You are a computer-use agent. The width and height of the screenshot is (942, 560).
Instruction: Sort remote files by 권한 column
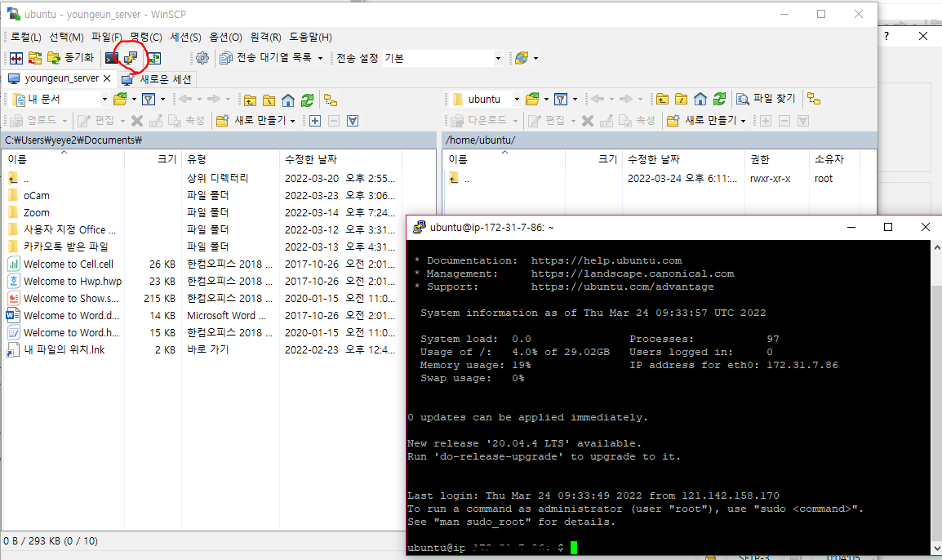point(777,159)
